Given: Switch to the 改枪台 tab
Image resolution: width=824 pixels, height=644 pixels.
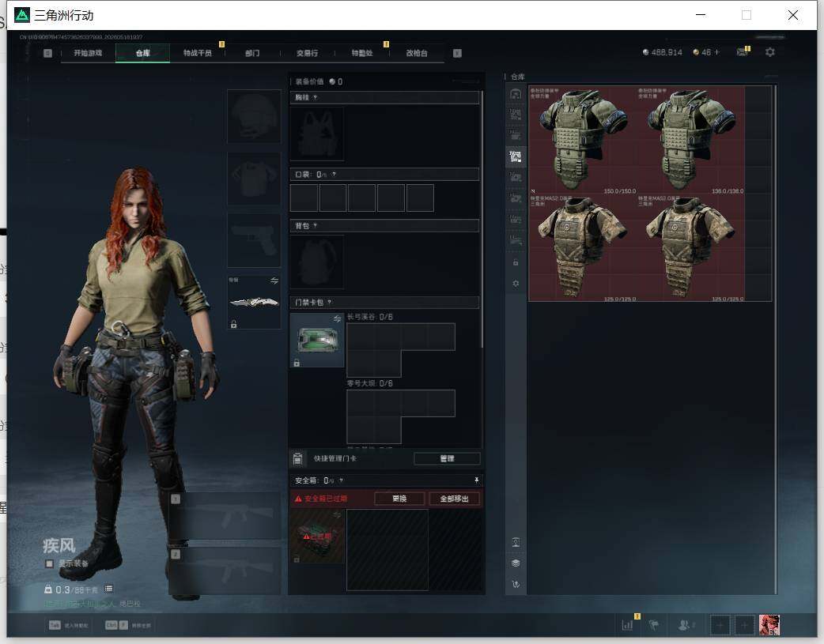Looking at the screenshot, I should pos(417,53).
